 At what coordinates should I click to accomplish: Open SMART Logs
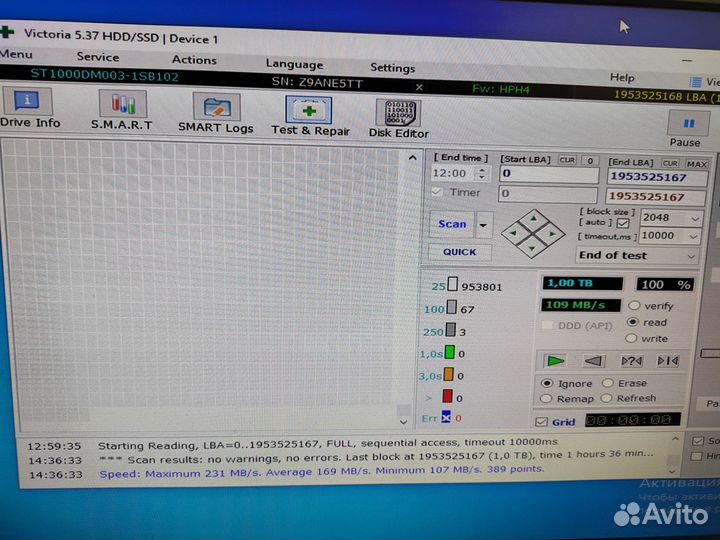pyautogui.click(x=216, y=113)
